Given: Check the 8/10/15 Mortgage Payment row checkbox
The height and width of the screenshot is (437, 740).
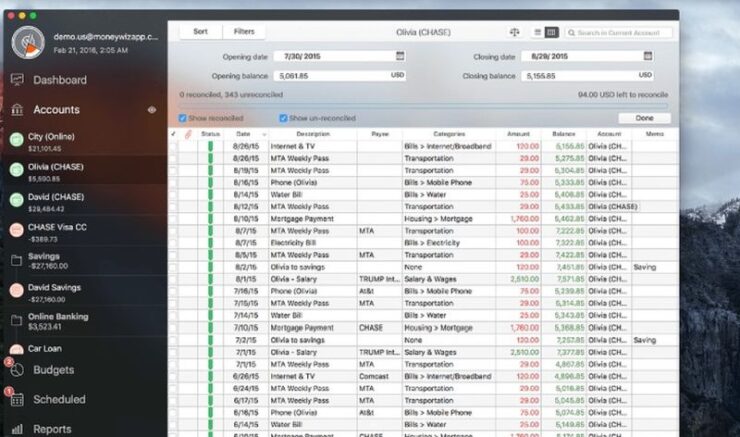Looking at the screenshot, I should coord(173,219).
